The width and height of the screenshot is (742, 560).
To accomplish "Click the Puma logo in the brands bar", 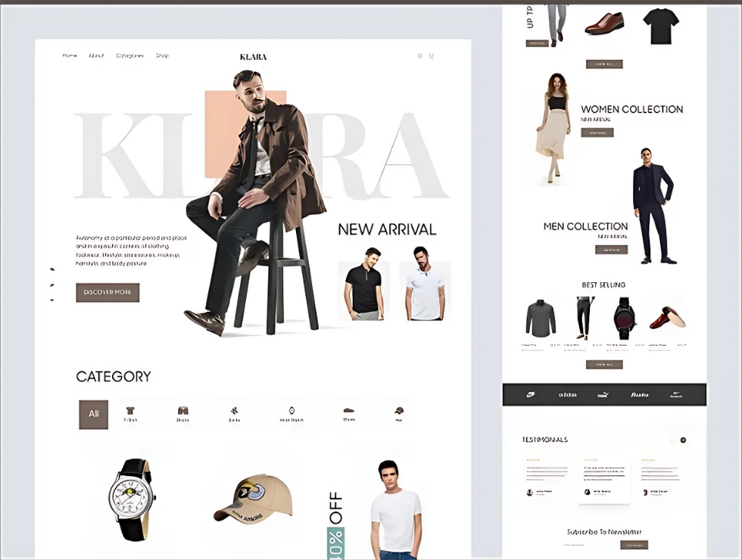I will pyautogui.click(x=603, y=394).
